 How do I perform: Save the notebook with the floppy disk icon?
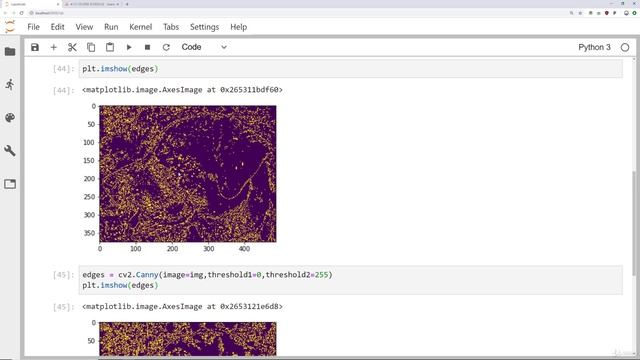click(x=35, y=47)
